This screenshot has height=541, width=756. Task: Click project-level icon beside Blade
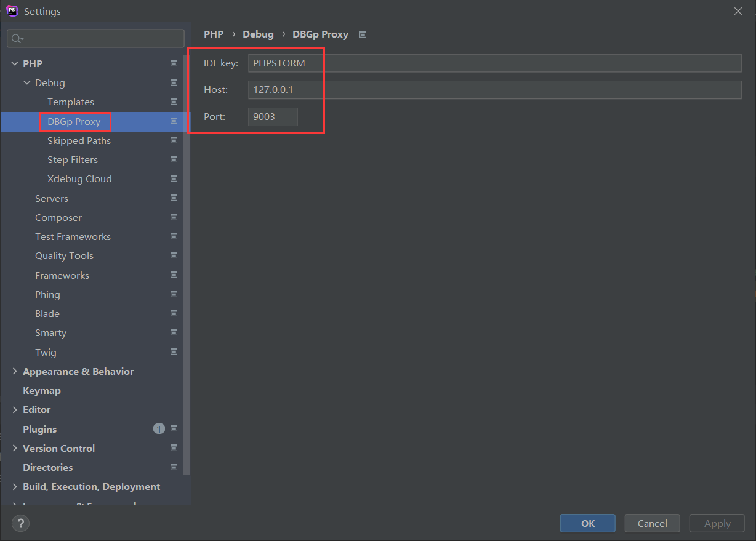pyautogui.click(x=174, y=313)
